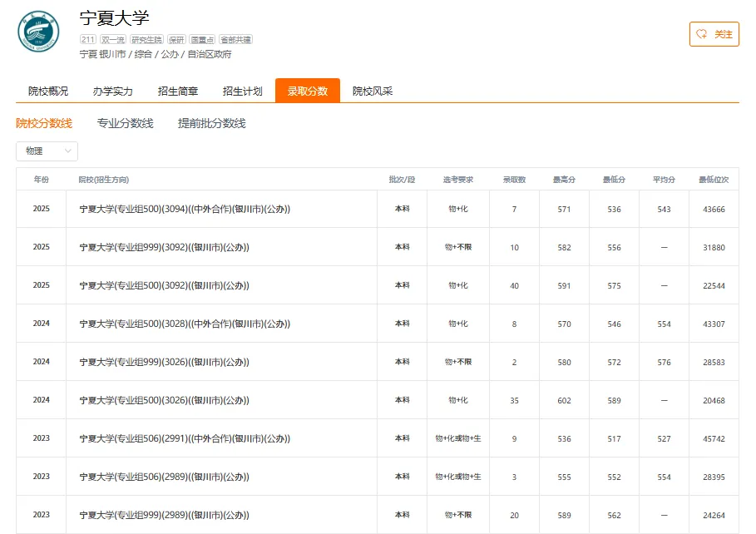The height and width of the screenshot is (534, 756).
Task: Click lowest rank value 24264
Action: coord(714,515)
